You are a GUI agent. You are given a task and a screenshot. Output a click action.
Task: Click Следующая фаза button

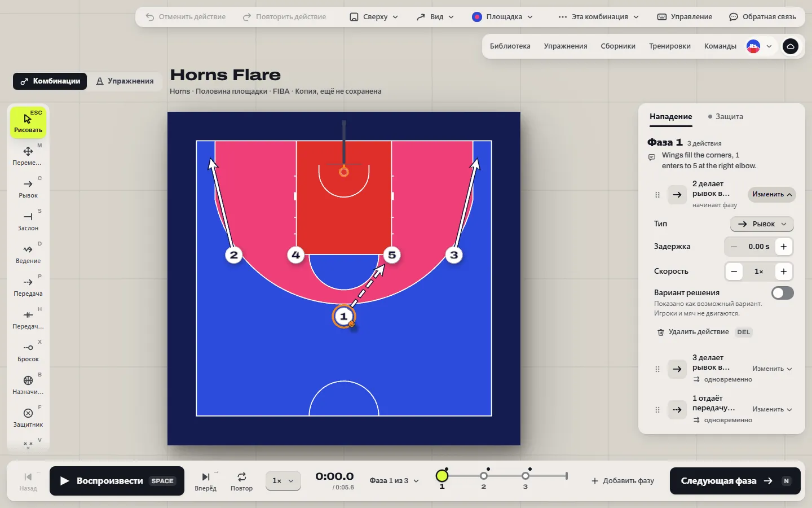(x=735, y=481)
